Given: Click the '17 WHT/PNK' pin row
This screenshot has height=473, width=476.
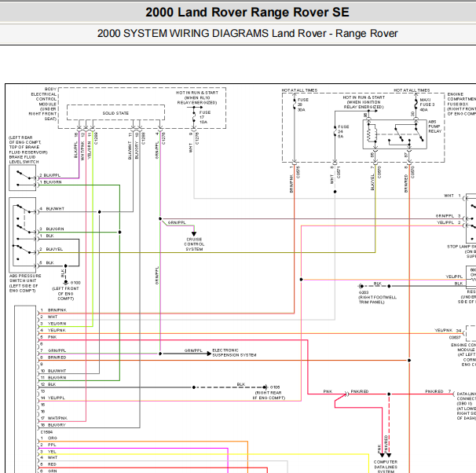Looking at the screenshot, I should click(x=54, y=418).
